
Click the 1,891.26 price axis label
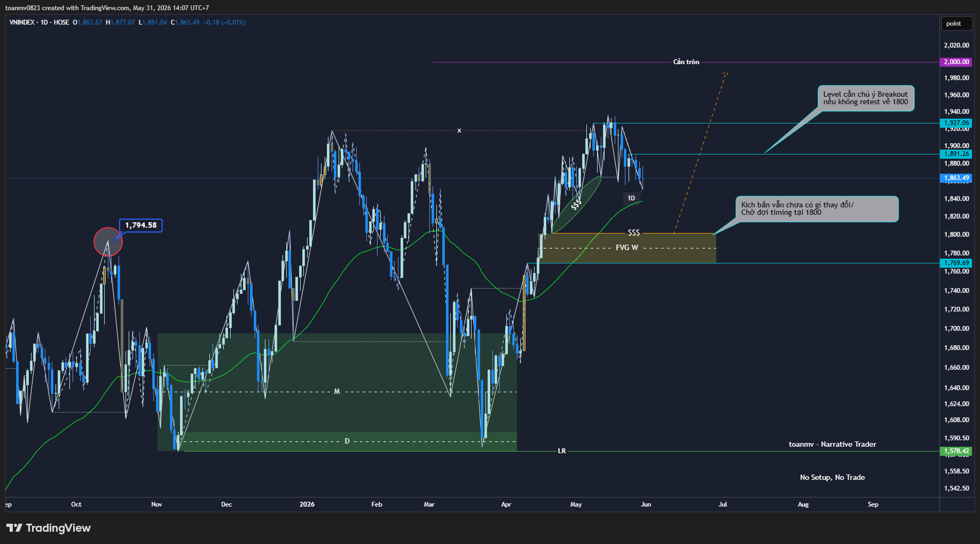(956, 154)
